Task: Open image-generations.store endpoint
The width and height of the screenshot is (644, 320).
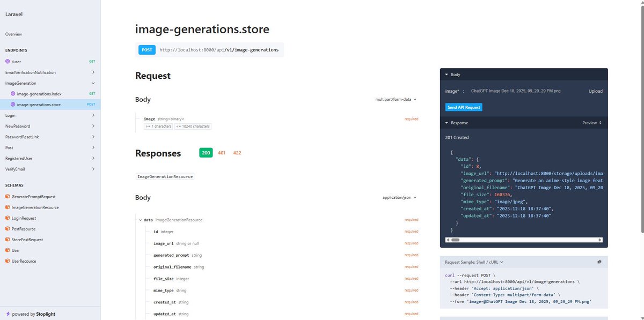Action: [50, 105]
